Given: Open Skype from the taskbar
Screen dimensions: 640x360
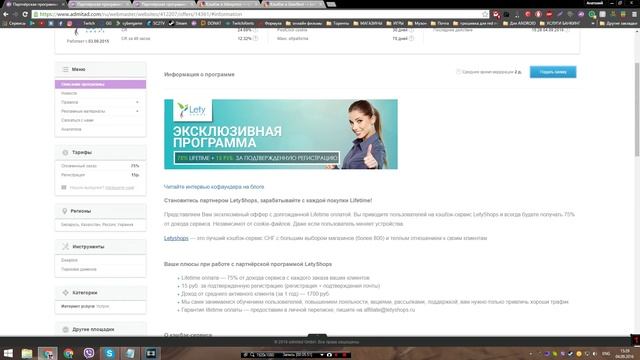Looking at the screenshot, I should 109,353.
